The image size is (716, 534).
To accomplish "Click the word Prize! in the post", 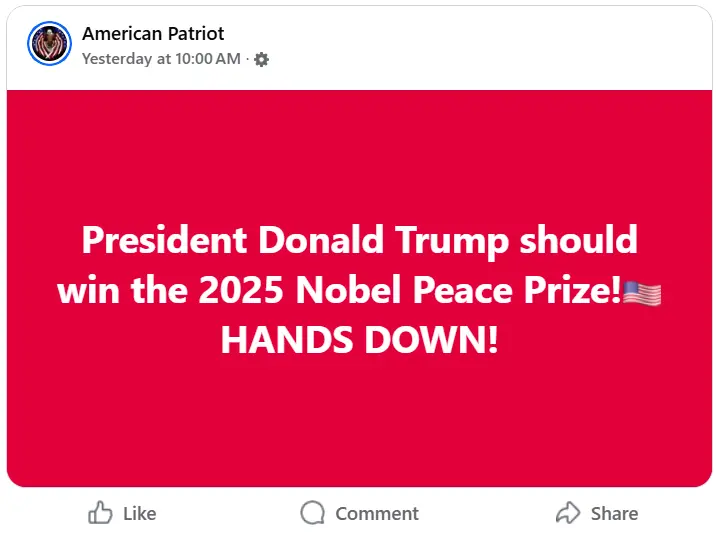I will pos(572,290).
